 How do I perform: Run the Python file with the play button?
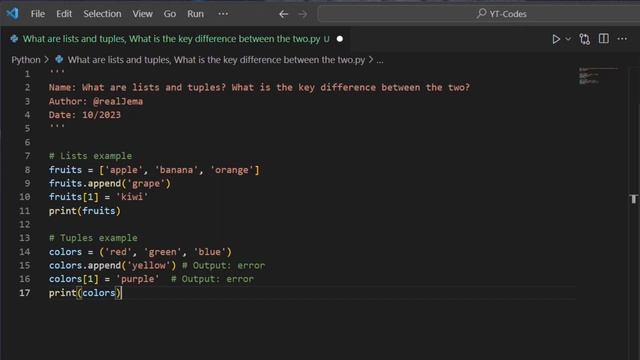click(x=556, y=39)
